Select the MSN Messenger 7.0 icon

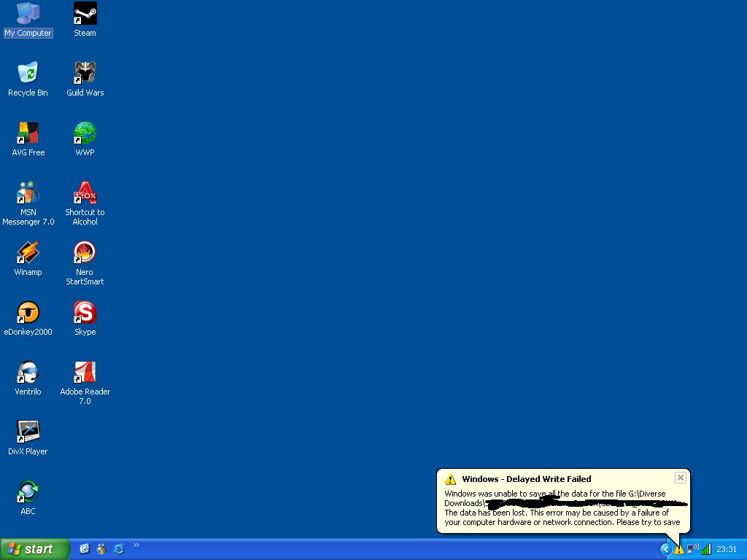28,203
